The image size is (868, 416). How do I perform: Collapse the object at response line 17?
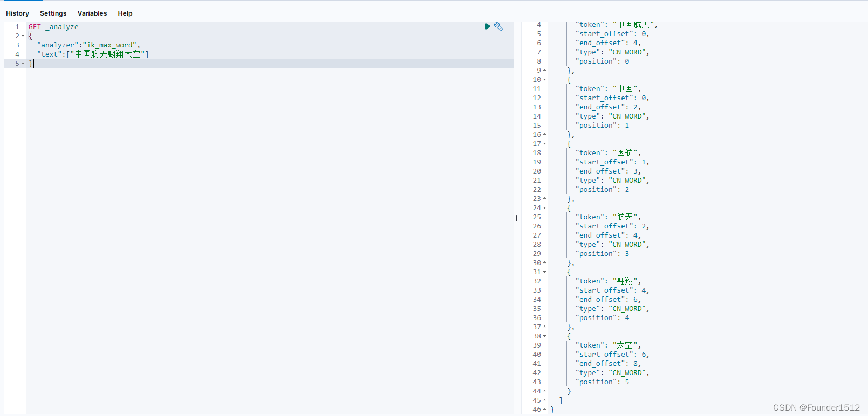[x=544, y=144]
